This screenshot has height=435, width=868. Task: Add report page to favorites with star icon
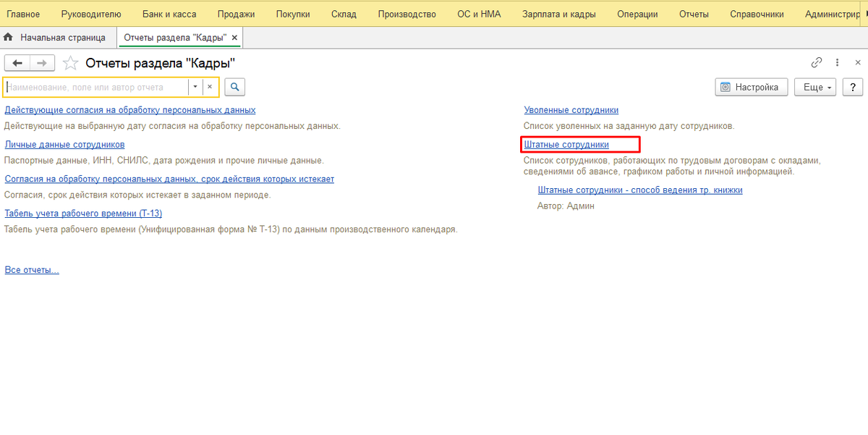(70, 63)
